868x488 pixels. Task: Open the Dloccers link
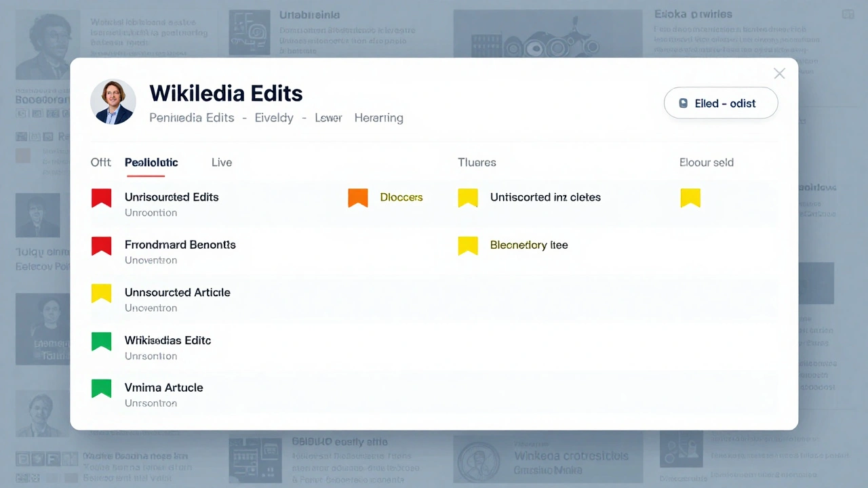[401, 197]
